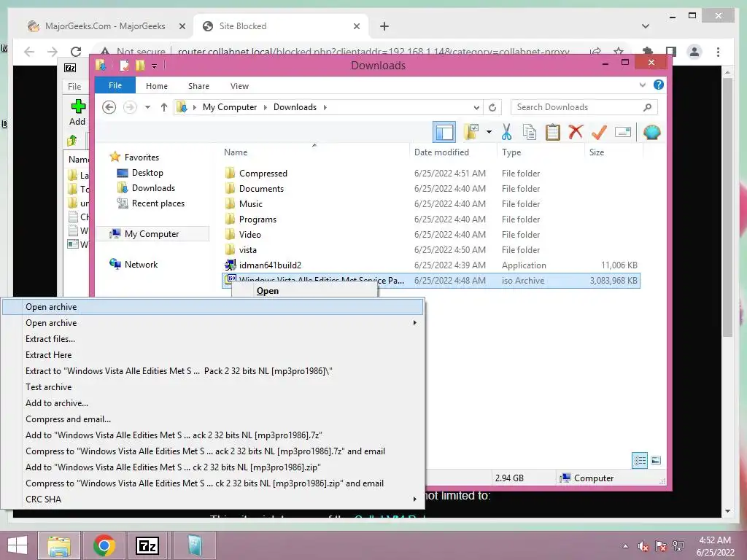Viewport: 747px width, 560px height.
Task: Open the Home ribbon tab
Action: [157, 86]
